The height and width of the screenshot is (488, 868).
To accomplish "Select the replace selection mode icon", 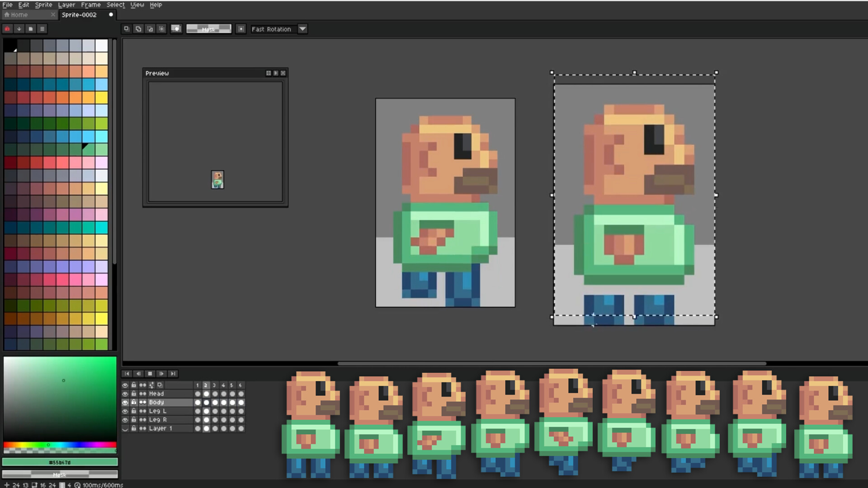I will point(127,28).
